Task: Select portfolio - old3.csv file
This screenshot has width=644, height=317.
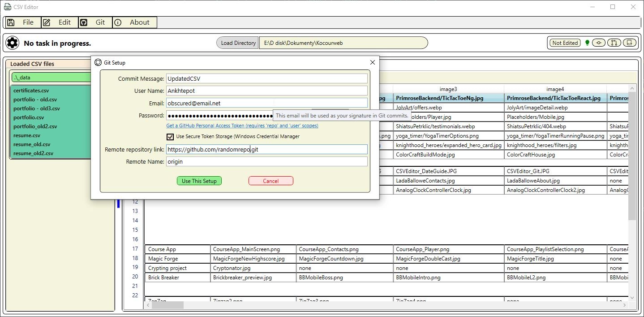Action: pyautogui.click(x=36, y=109)
